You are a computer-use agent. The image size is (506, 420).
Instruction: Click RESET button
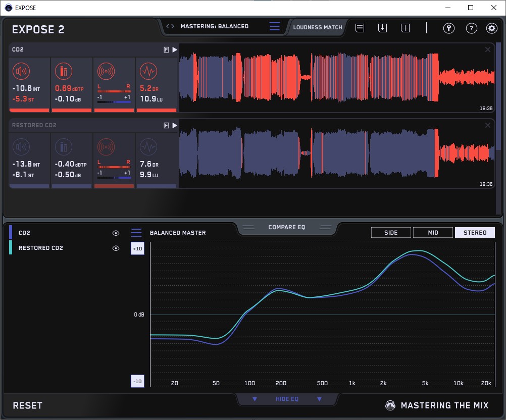[x=27, y=405]
